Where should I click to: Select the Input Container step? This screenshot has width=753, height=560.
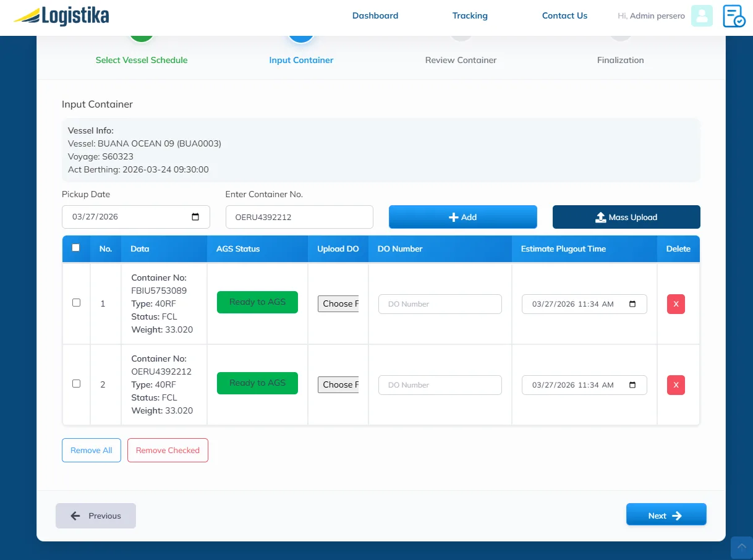click(301, 60)
